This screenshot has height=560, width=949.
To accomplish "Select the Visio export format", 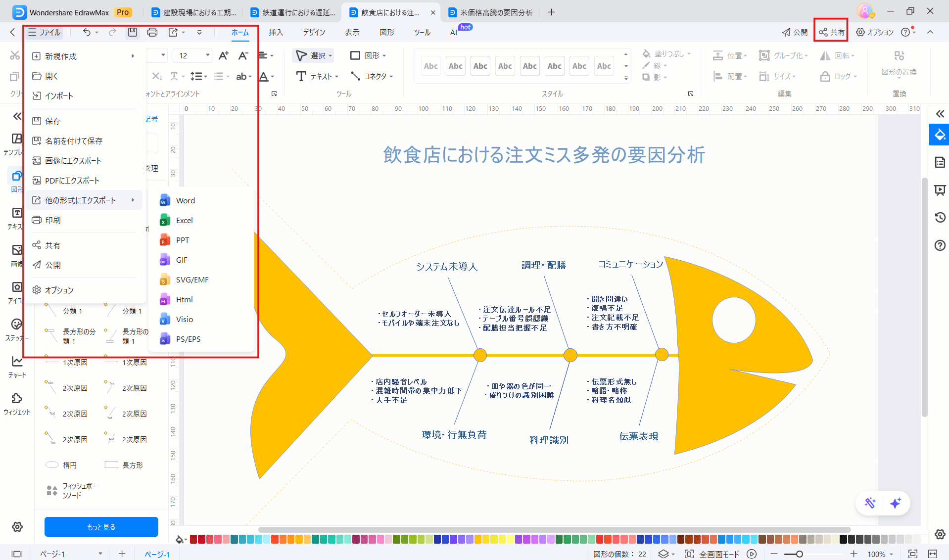I will pyautogui.click(x=184, y=319).
